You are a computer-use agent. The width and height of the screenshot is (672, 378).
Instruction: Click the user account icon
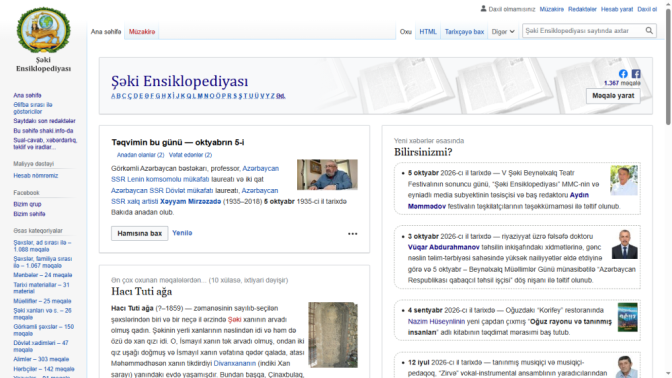(483, 9)
